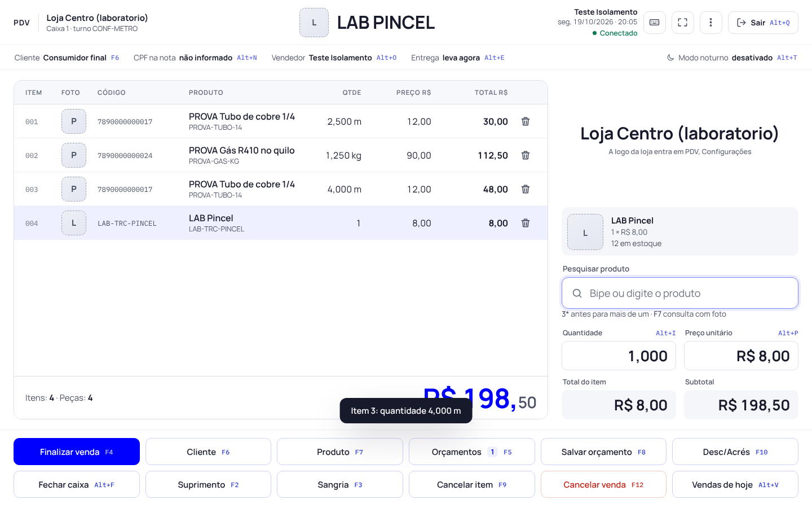Click the LAB Pincel card thumbnail in side panel
The image size is (812, 508).
click(x=585, y=232)
